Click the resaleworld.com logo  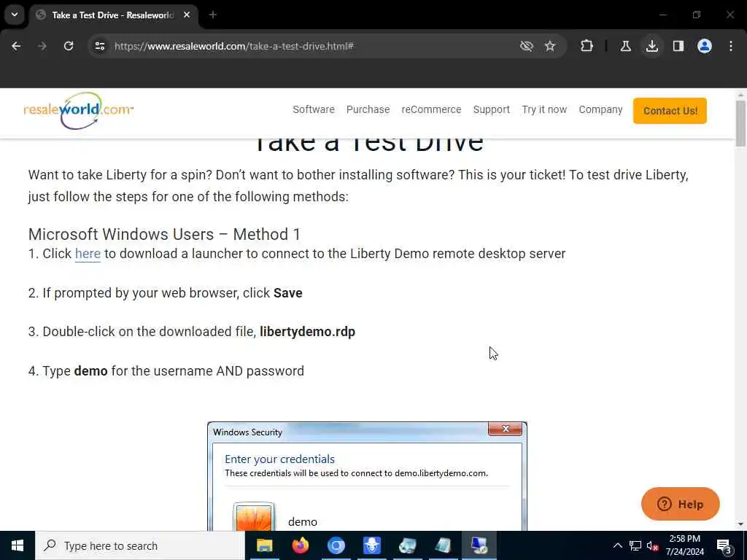click(79, 111)
